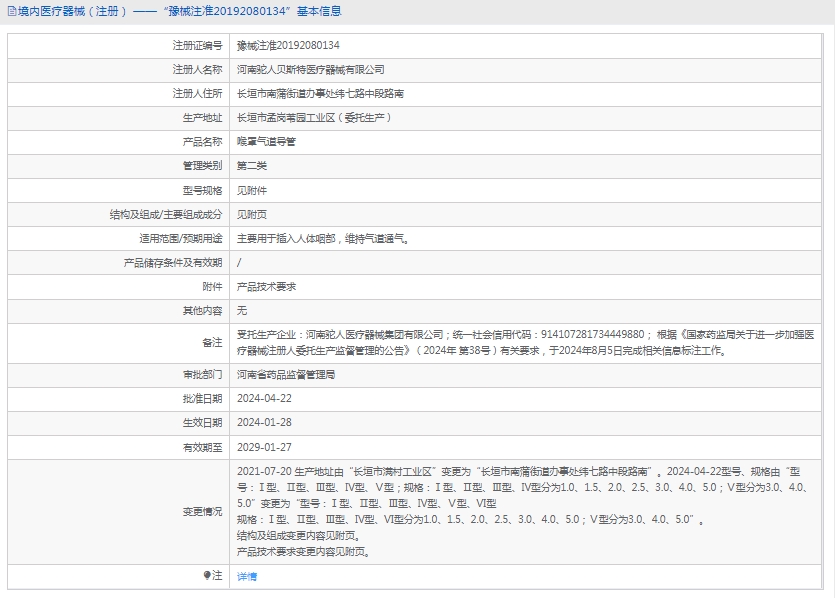Viewport: 837px width, 598px height.
Task: Click approval department 河南省药品监督管理局
Action: [x=286, y=375]
